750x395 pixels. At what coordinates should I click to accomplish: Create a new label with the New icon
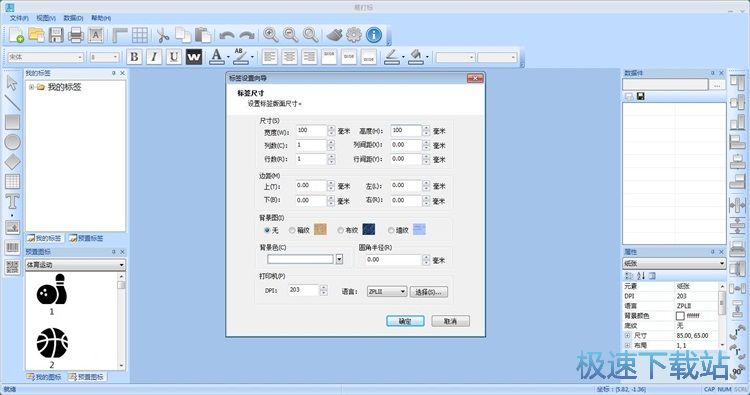coord(16,35)
